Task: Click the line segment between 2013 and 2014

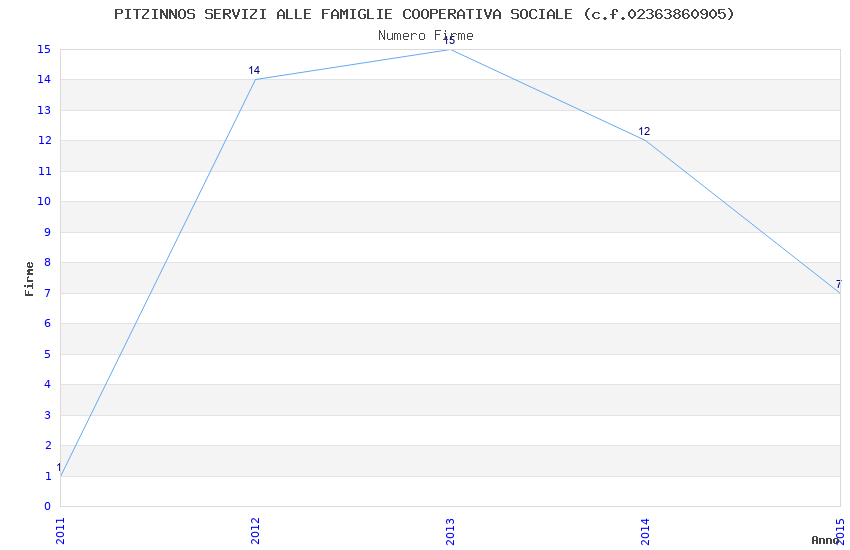Action: point(548,95)
